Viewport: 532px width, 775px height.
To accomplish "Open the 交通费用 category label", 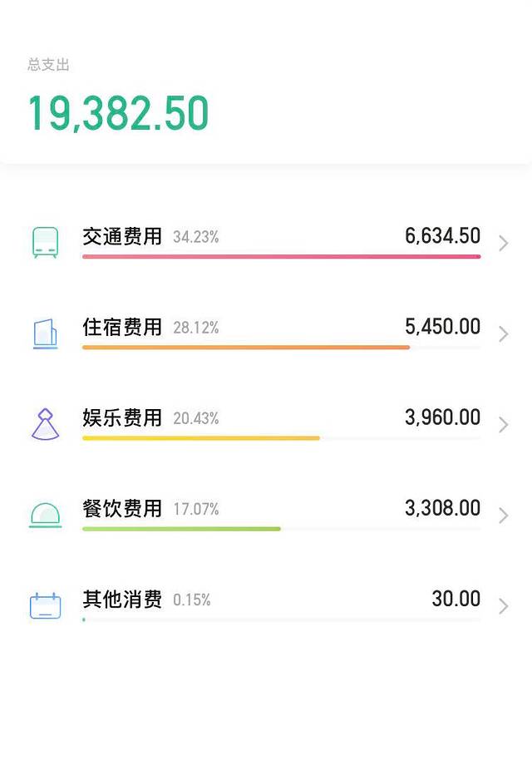I will (122, 236).
